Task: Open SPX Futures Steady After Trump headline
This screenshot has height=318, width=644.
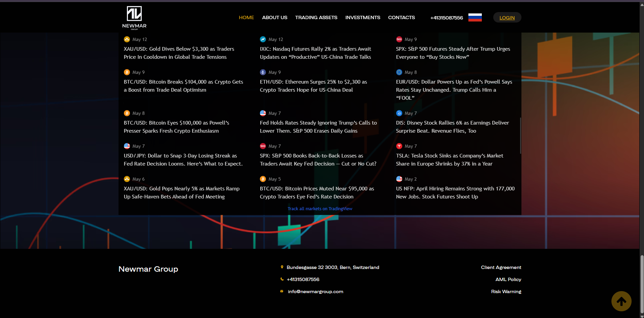Action: tap(453, 53)
